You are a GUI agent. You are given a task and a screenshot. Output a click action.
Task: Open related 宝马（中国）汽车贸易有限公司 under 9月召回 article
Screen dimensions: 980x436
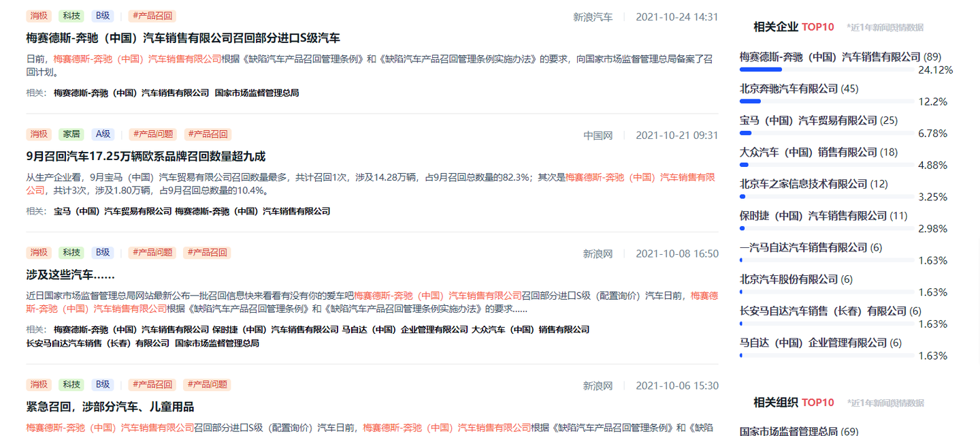(113, 211)
